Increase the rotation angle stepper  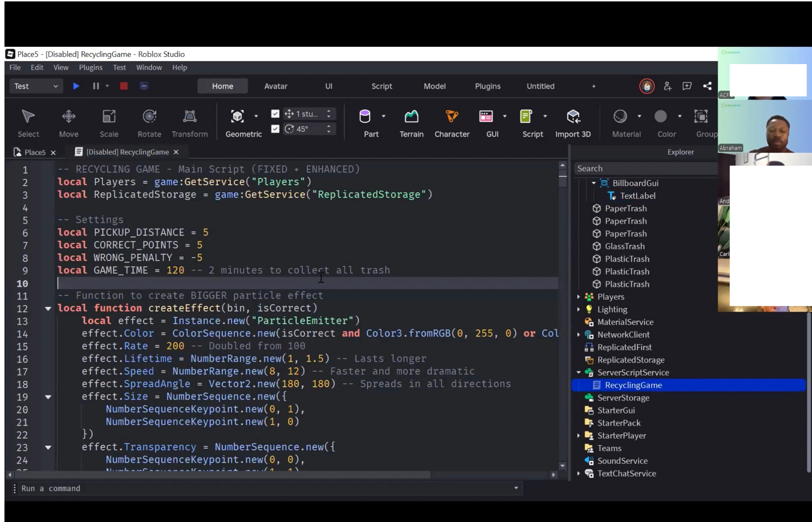pyautogui.click(x=329, y=126)
